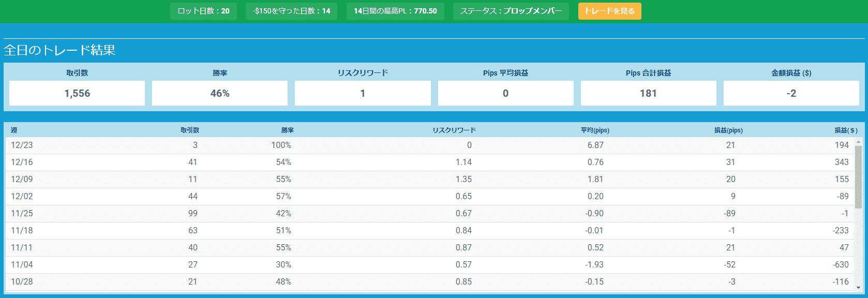Click the 0.65 risk reward in 12/02 row
This screenshot has height=298, width=868.
(463, 197)
